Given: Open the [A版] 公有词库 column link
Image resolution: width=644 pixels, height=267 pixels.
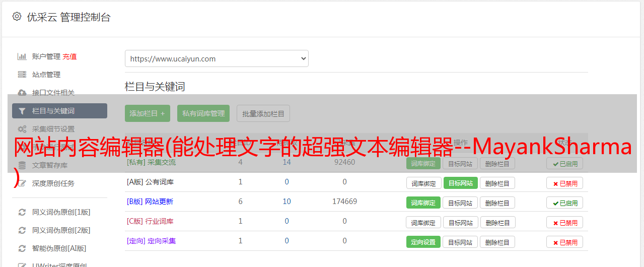Looking at the screenshot, I should (150, 182).
